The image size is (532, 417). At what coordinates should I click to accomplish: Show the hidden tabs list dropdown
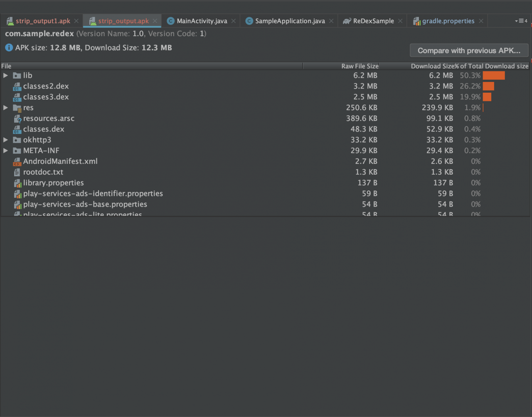[521, 21]
